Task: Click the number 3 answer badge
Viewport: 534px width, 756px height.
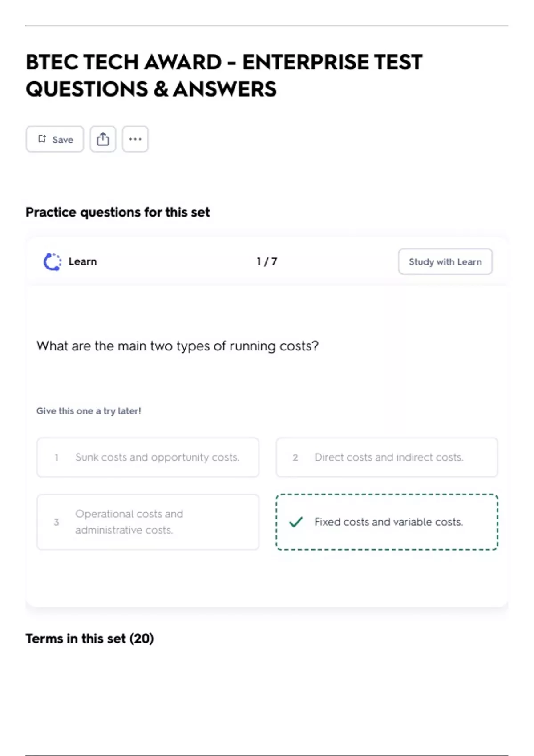Action: coord(57,522)
